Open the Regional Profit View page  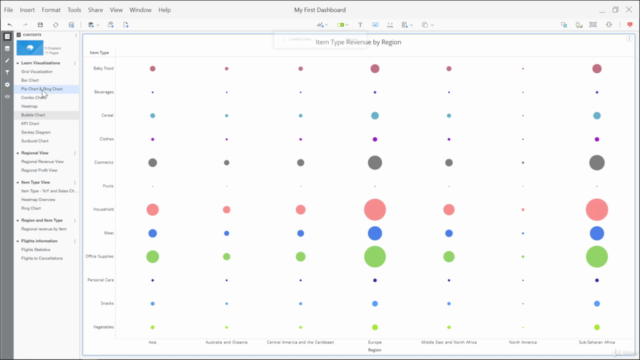39,170
